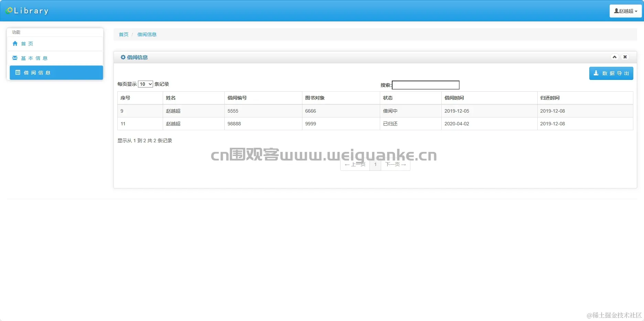
Task: Click the 借阅中 status cell
Action: (x=411, y=111)
